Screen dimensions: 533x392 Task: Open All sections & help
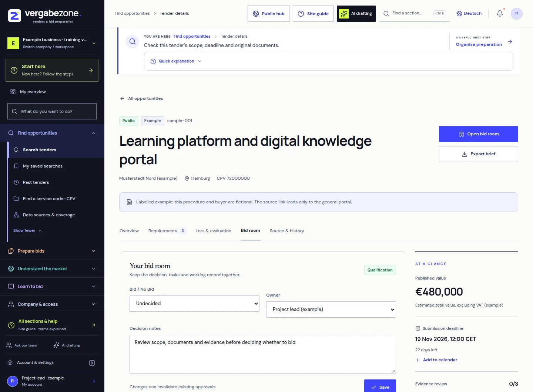(x=52, y=325)
